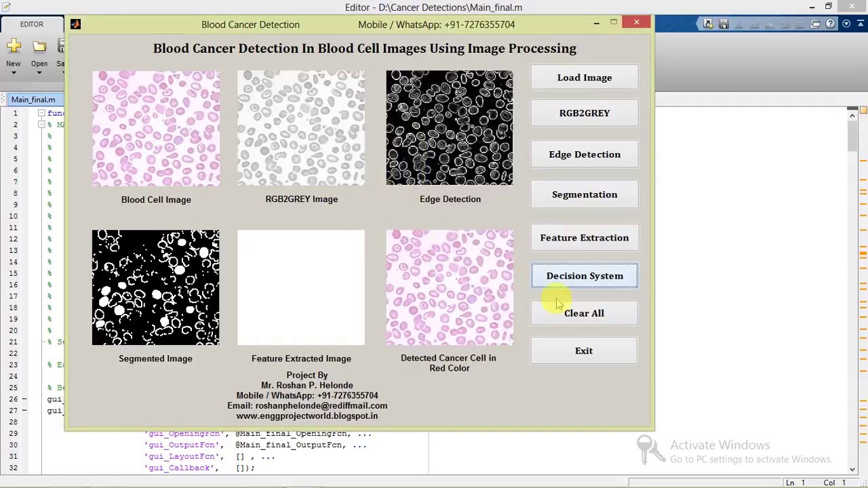The width and height of the screenshot is (868, 488).
Task: Click the undo arrow in quick access toolbar
Action: click(785, 24)
